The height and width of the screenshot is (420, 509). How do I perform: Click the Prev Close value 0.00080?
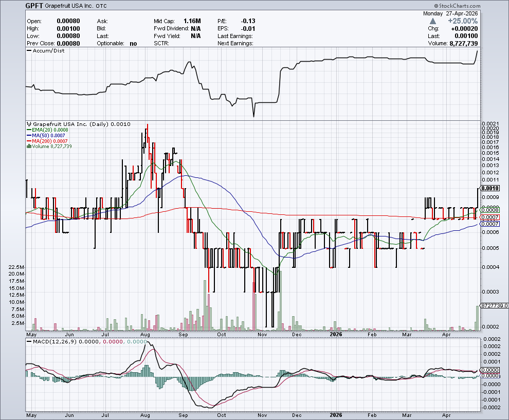point(68,44)
